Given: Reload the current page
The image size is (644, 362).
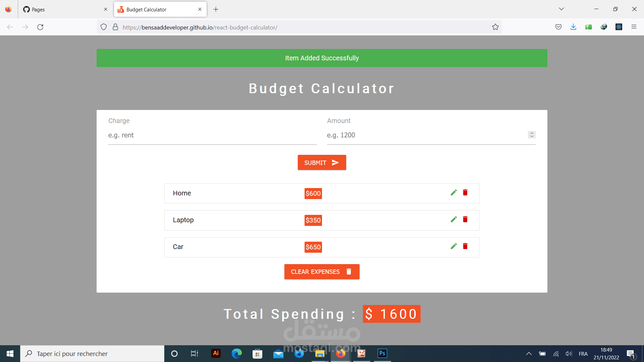Looking at the screenshot, I should (40, 27).
